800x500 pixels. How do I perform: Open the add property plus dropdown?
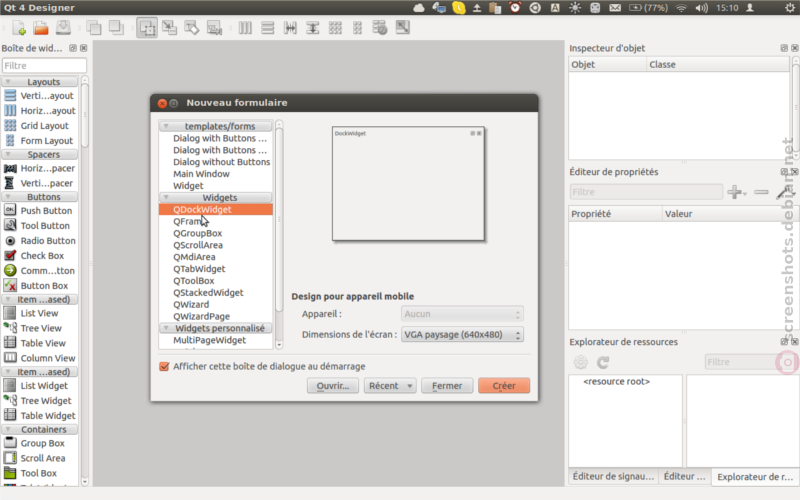[737, 192]
